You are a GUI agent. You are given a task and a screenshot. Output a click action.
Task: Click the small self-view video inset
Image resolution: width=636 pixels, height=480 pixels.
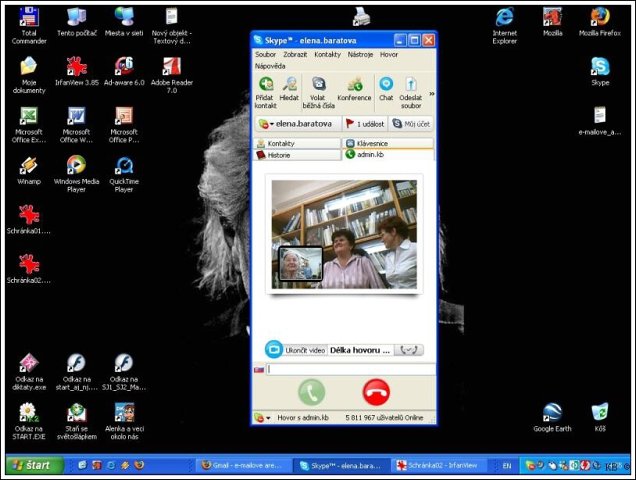tap(301, 264)
